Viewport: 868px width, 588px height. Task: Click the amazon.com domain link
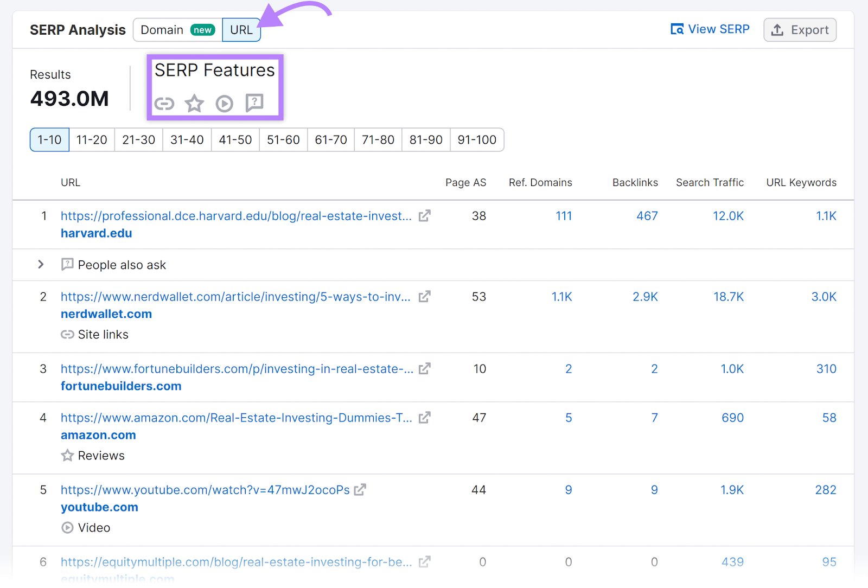click(x=98, y=435)
